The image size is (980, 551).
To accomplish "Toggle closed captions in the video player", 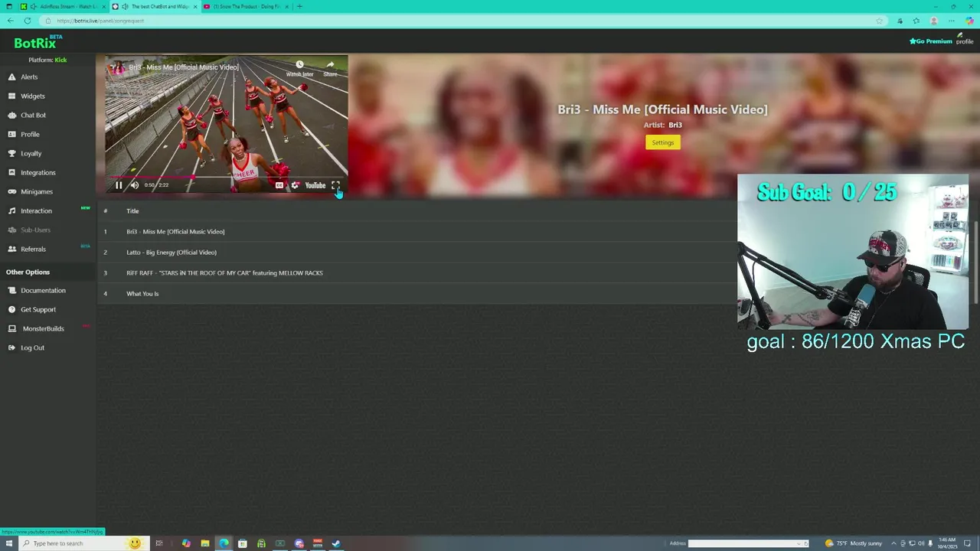I will [279, 185].
